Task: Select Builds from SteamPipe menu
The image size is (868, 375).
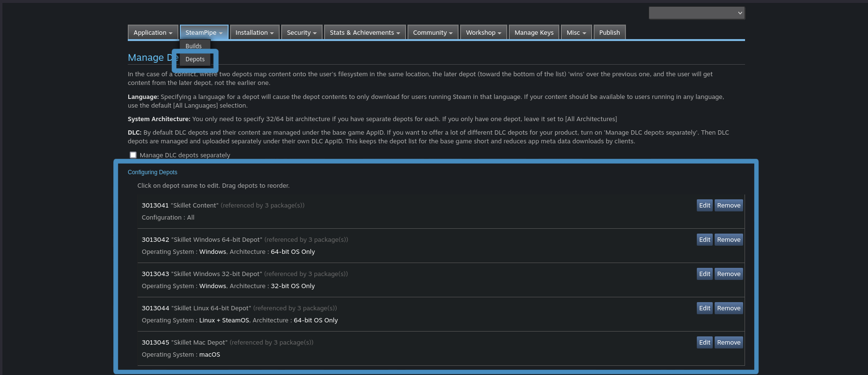Action: (193, 46)
